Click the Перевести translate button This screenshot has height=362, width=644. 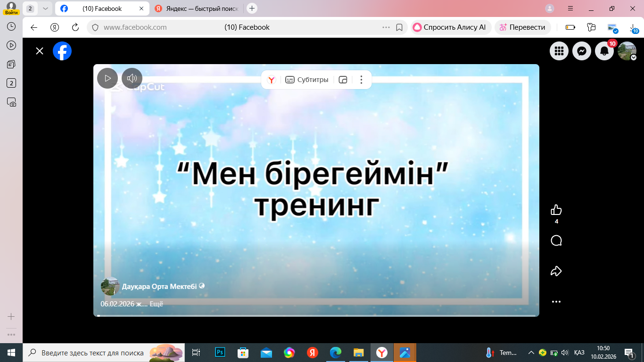[522, 27]
